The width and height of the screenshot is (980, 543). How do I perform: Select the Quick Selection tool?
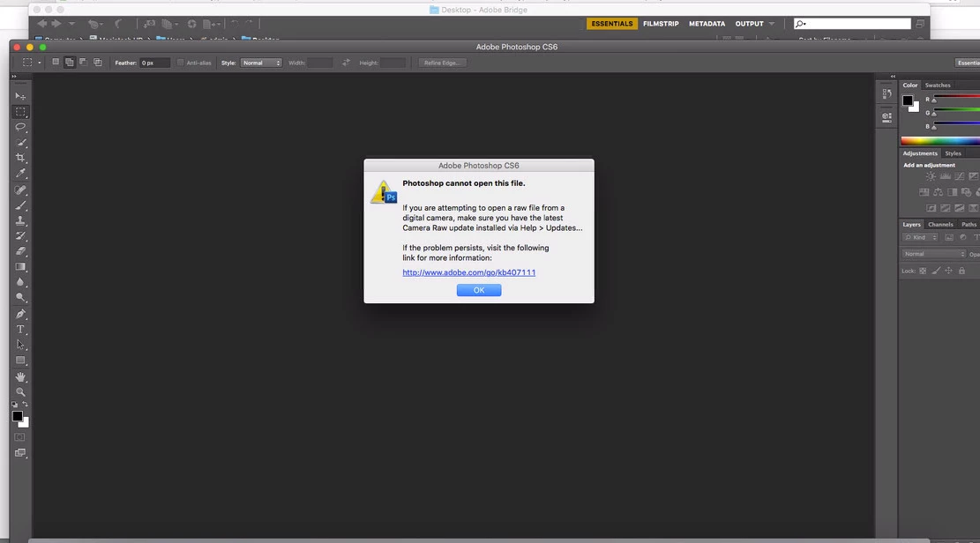click(20, 143)
